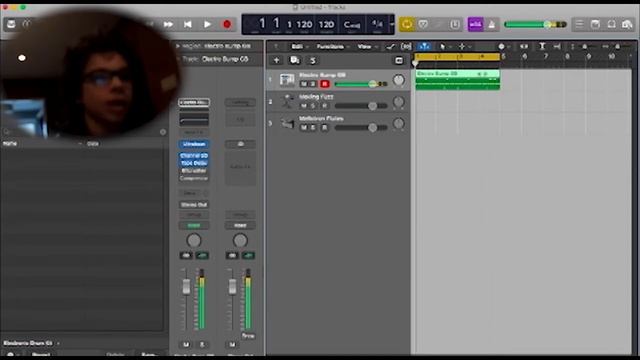
Task: Toggle the Metronome click button
Action: [x=491, y=24]
